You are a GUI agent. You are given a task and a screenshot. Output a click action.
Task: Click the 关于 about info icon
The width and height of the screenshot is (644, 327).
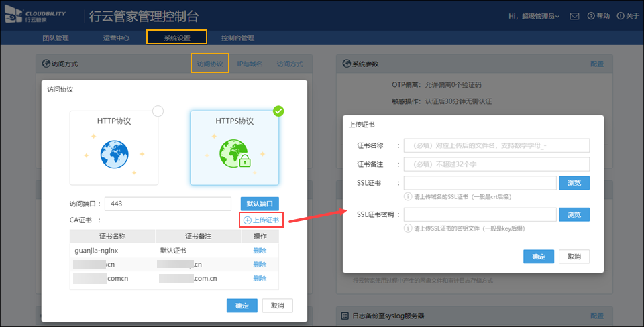[x=620, y=16]
